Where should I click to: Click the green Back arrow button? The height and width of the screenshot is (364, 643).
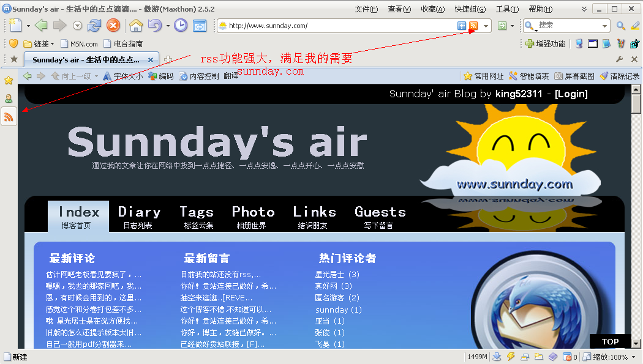41,25
